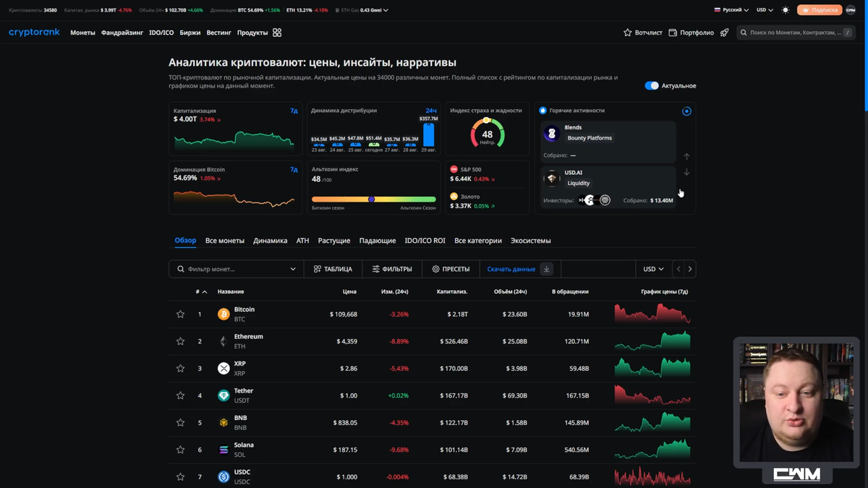
Task: Click the Bitcoin coin logo
Action: tap(224, 314)
